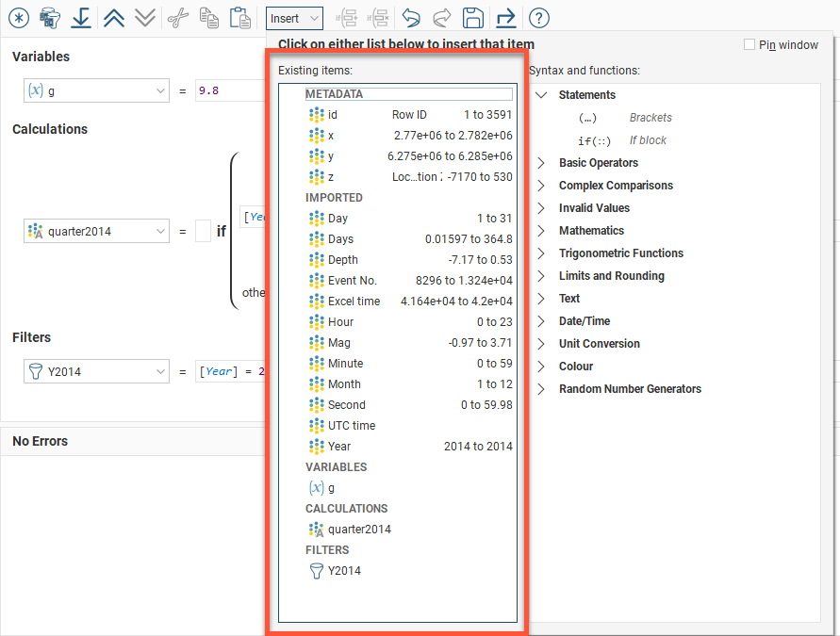Enable the Pin window checkbox

click(751, 44)
